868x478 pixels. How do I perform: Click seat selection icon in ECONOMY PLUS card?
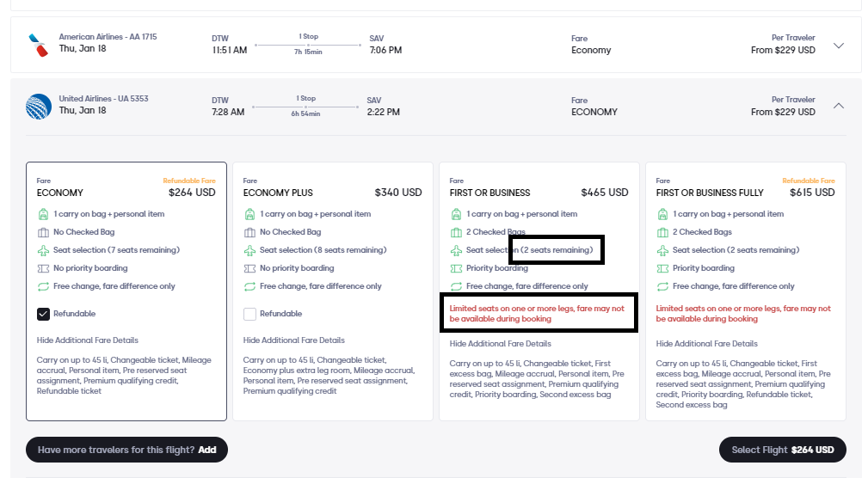pyautogui.click(x=249, y=251)
